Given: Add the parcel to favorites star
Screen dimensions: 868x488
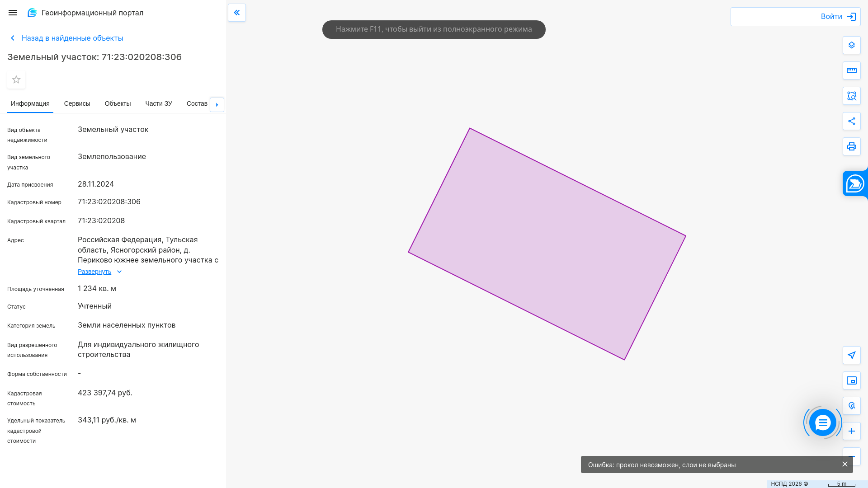Looking at the screenshot, I should click(16, 80).
